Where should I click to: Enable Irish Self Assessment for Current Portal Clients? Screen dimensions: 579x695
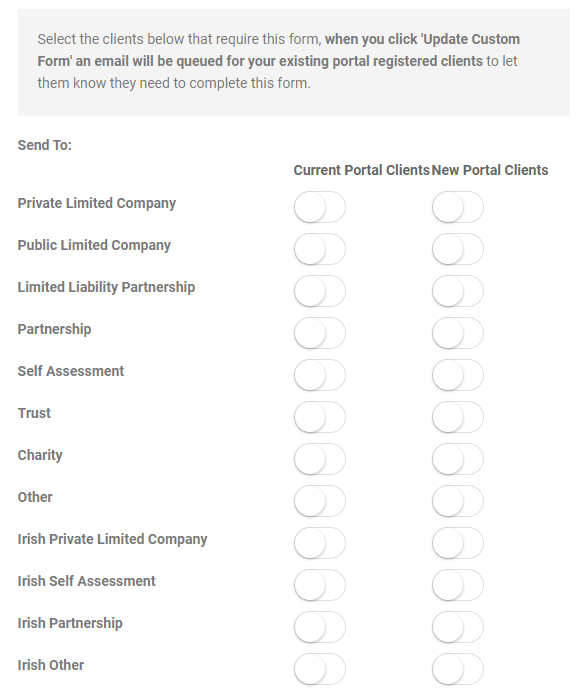click(x=320, y=585)
